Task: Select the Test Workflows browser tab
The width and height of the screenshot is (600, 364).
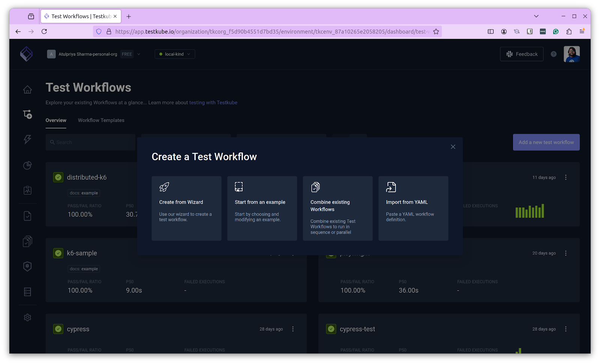Action: click(x=81, y=16)
